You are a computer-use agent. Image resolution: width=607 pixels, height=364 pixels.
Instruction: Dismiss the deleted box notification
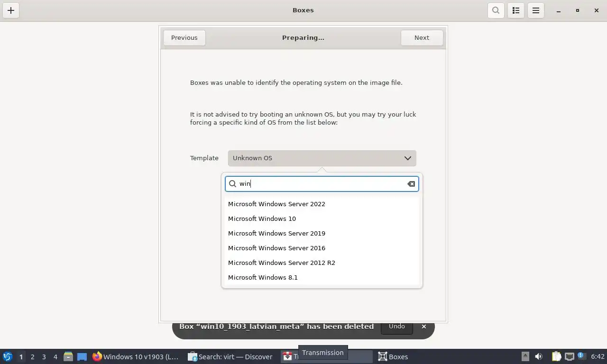click(424, 327)
